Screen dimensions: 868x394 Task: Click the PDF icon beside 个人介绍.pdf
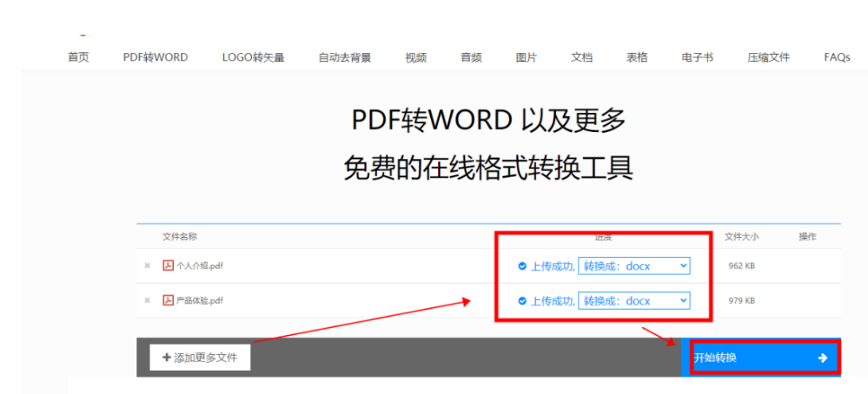point(168,266)
